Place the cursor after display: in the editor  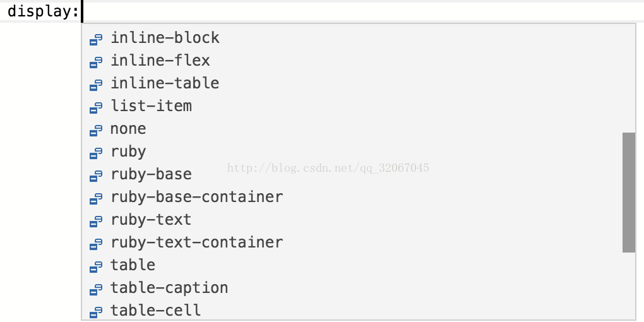coord(83,11)
